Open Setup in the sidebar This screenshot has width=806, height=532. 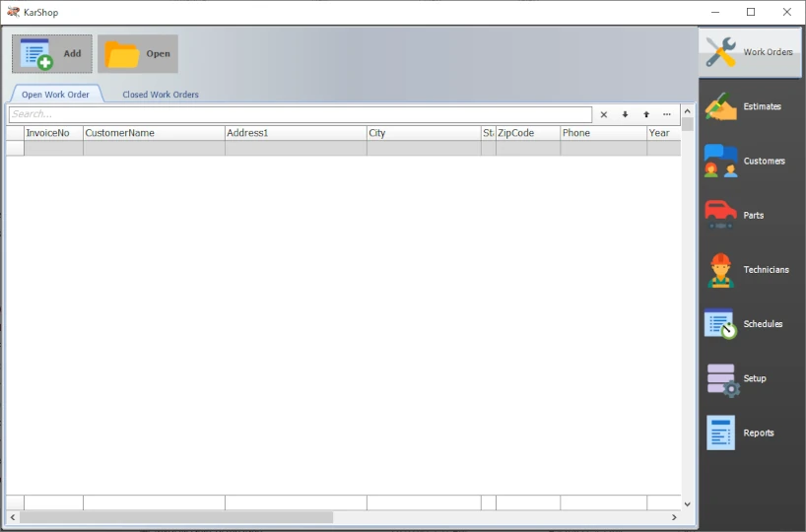(750, 379)
